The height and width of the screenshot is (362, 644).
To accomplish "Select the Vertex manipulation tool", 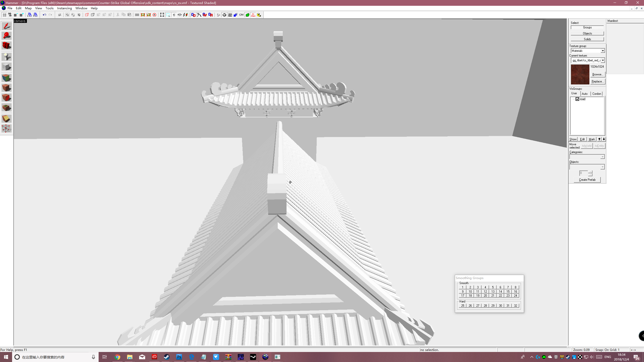I will coord(7,128).
